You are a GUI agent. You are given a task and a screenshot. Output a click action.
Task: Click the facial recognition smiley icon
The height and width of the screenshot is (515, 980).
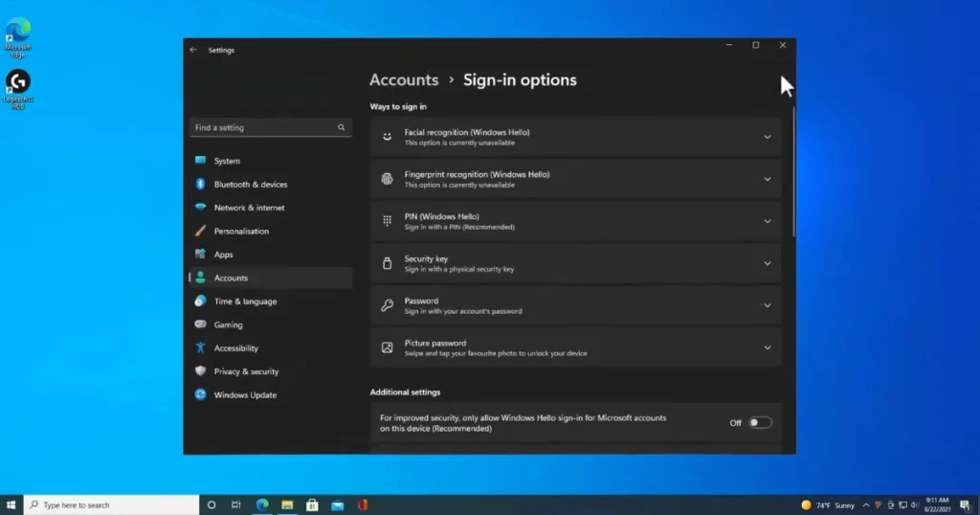388,137
